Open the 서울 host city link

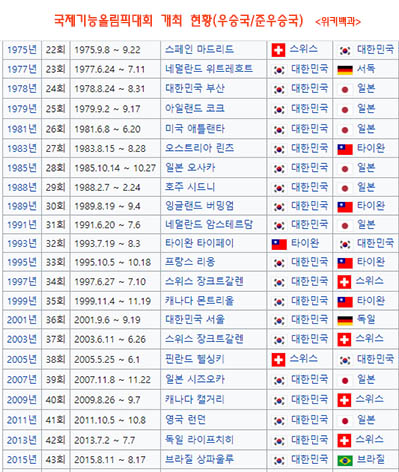coord(215,320)
